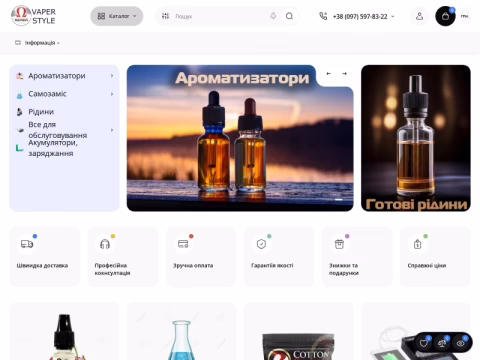Open the Рідини category

point(41,112)
